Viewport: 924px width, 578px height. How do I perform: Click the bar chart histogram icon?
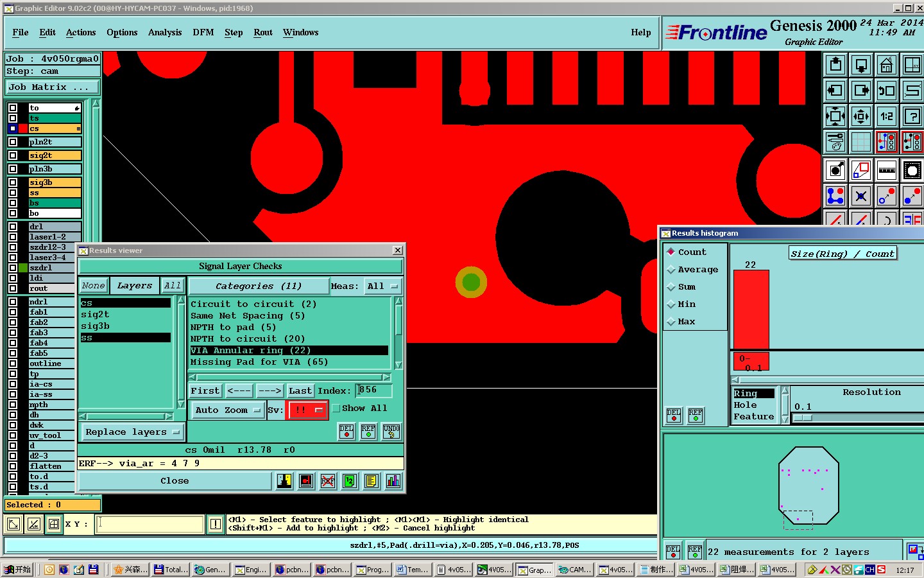point(393,481)
